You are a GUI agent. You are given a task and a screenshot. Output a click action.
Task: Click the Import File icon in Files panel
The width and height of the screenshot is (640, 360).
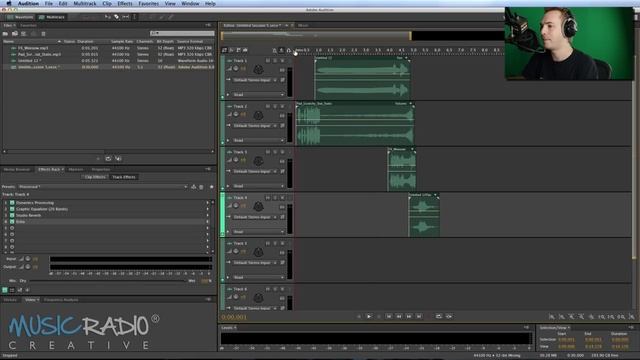click(x=15, y=33)
